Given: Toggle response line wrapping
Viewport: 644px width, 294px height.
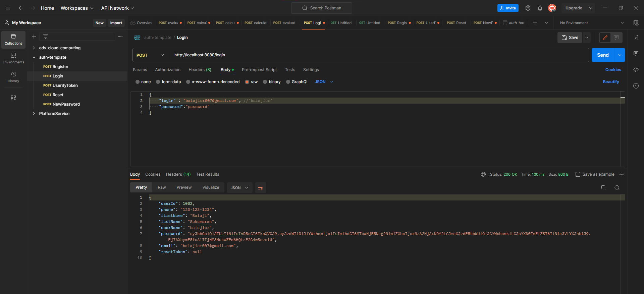Looking at the screenshot, I should point(261,188).
